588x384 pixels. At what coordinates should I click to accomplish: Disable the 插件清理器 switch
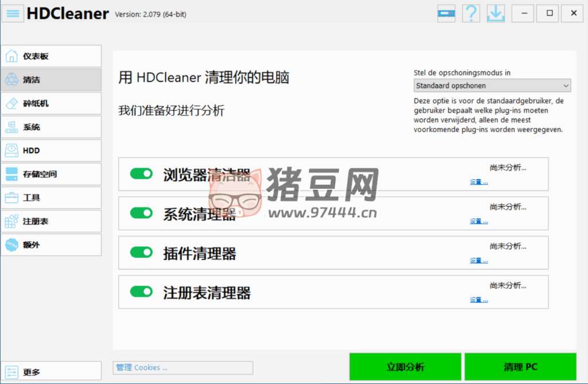(141, 253)
